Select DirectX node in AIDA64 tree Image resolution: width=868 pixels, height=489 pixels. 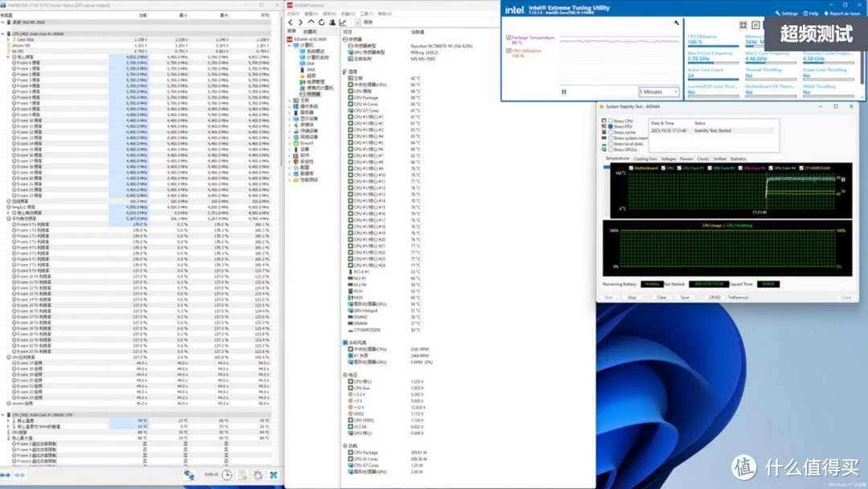pos(304,143)
